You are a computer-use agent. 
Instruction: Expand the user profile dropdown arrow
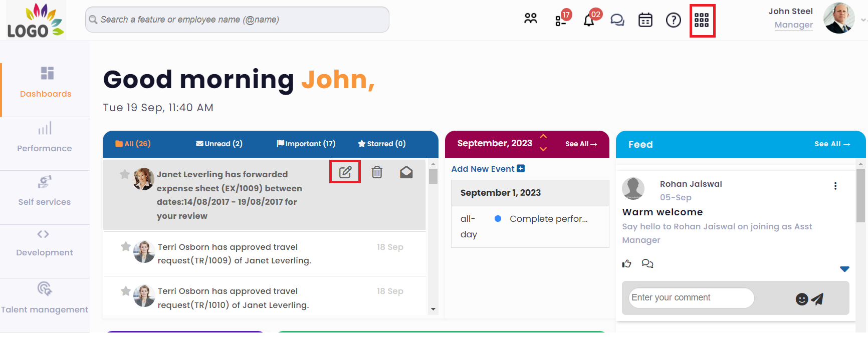863,20
